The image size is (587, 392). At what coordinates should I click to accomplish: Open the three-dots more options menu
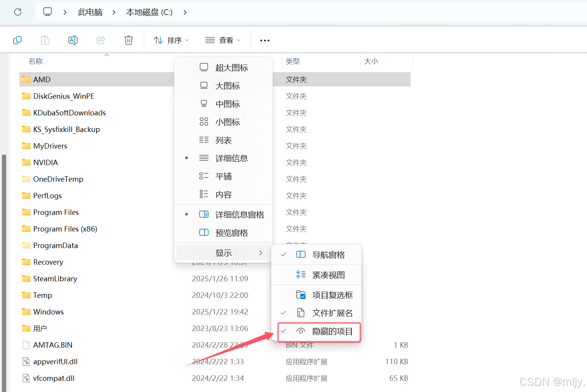point(265,41)
